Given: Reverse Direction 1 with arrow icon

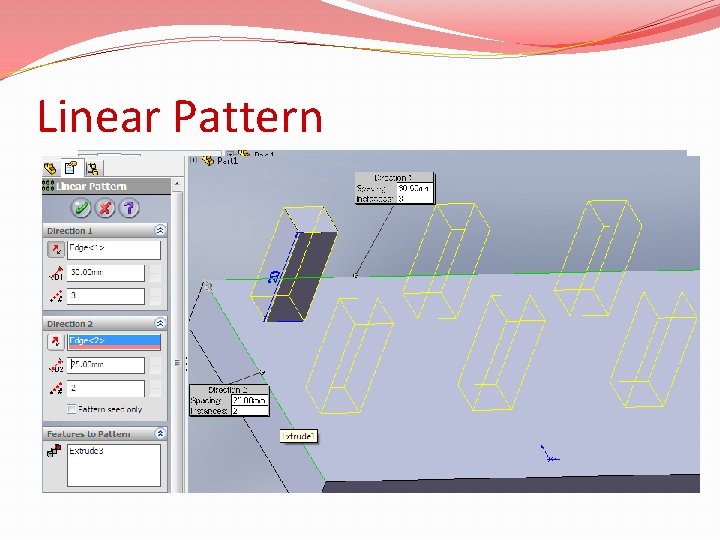Looking at the screenshot, I should click(x=56, y=250).
